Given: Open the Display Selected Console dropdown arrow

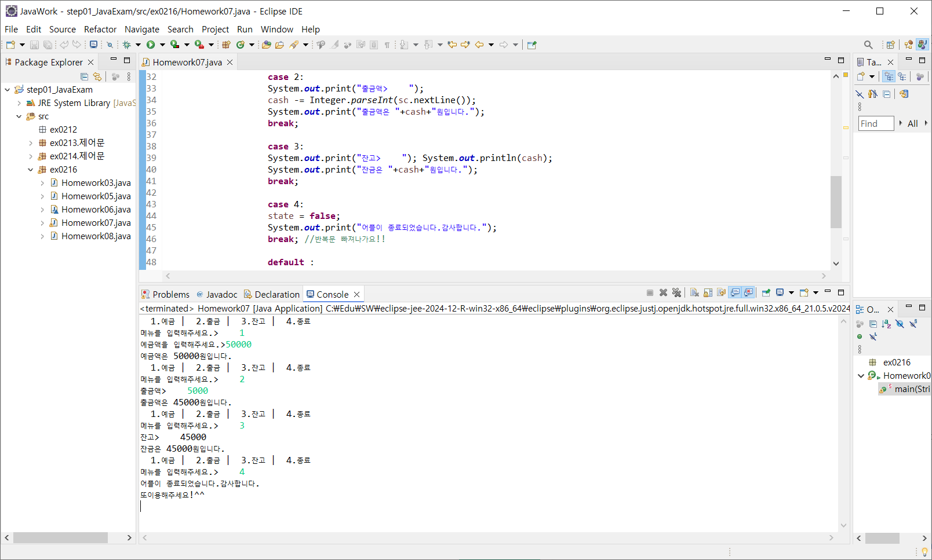Looking at the screenshot, I should click(791, 293).
